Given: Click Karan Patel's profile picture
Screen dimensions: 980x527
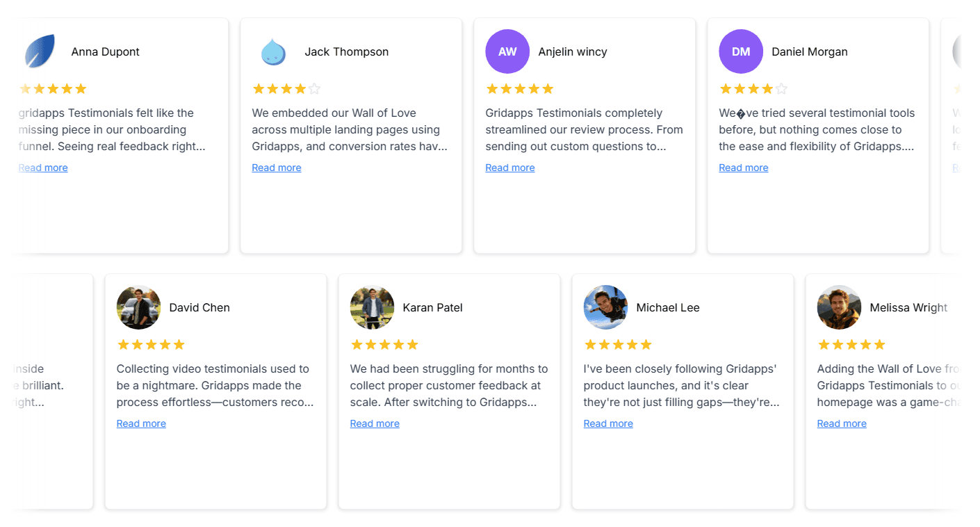Looking at the screenshot, I should [x=372, y=307].
